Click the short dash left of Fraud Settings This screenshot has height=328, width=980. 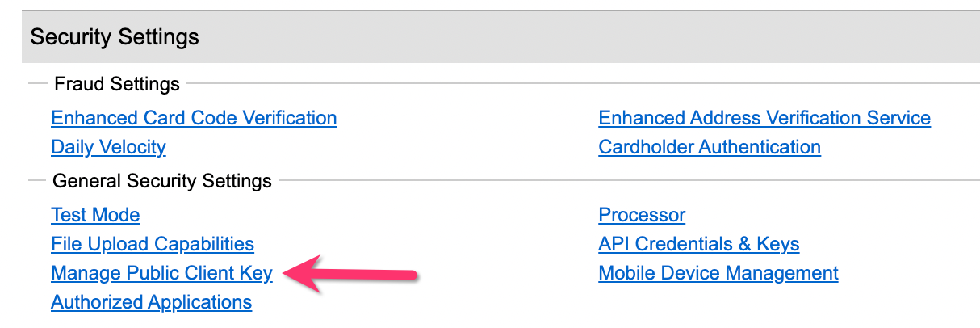[37, 83]
